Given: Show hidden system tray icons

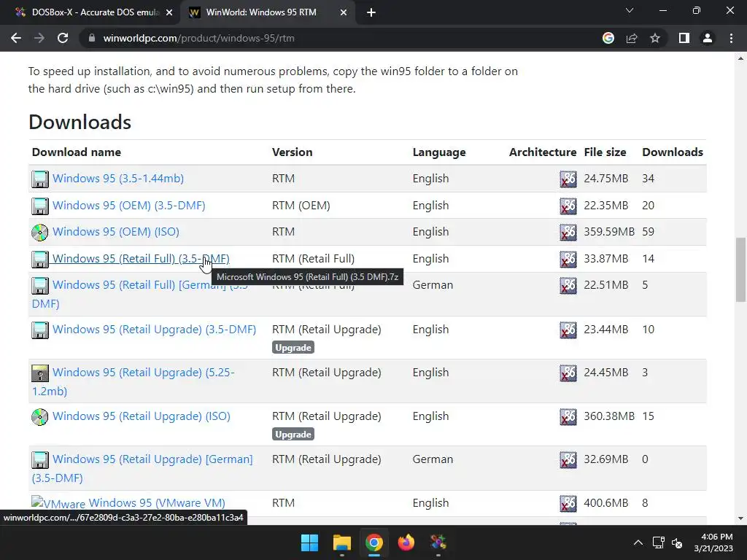Looking at the screenshot, I should click(638, 542).
